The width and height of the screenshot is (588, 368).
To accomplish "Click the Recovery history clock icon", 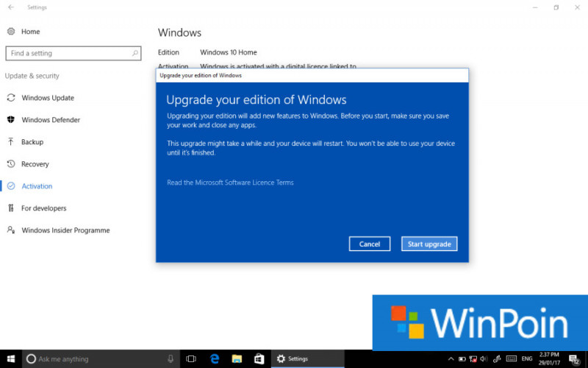I will pos(11,163).
